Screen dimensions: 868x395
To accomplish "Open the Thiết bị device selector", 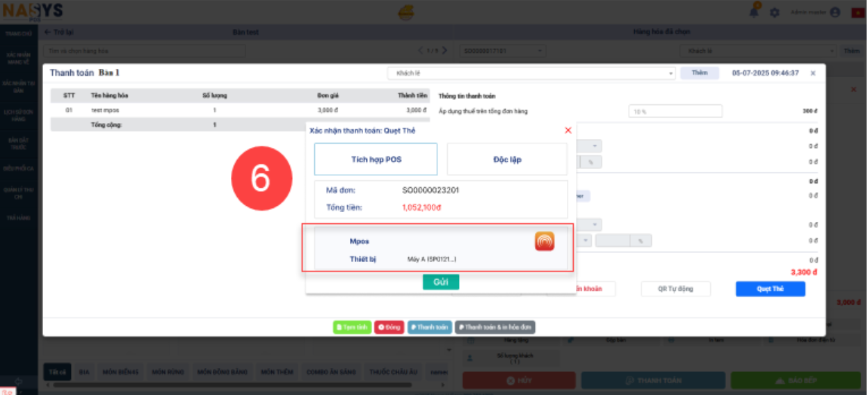I will [431, 259].
